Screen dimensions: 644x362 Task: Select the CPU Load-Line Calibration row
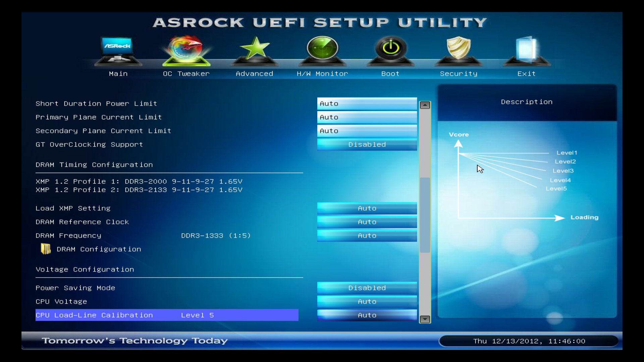point(167,315)
